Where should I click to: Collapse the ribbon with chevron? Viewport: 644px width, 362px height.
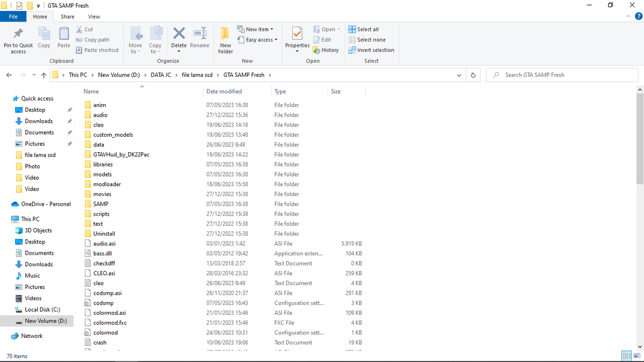tap(627, 17)
